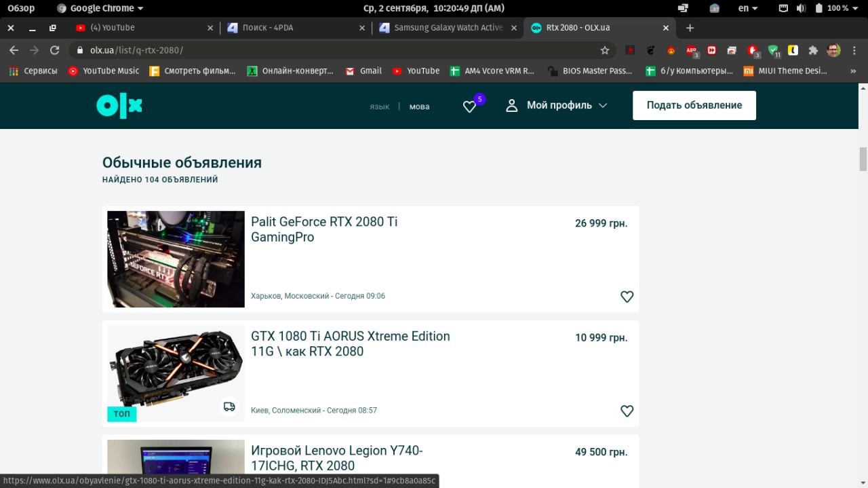The image size is (868, 488).
Task: Go to OLX home via logo
Action: point(119,105)
